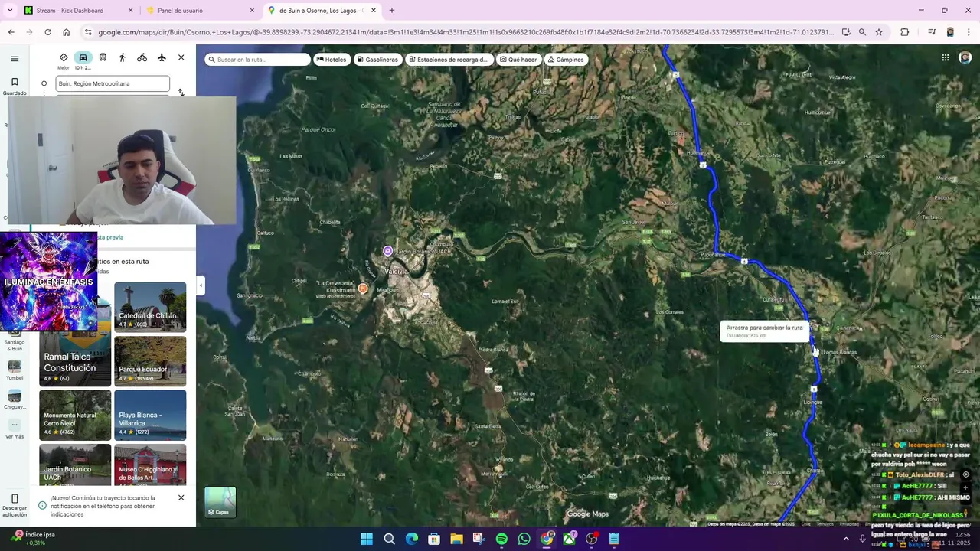Viewport: 980px width, 551px height.
Task: Close the directions panel with the X
Action: coord(181,57)
